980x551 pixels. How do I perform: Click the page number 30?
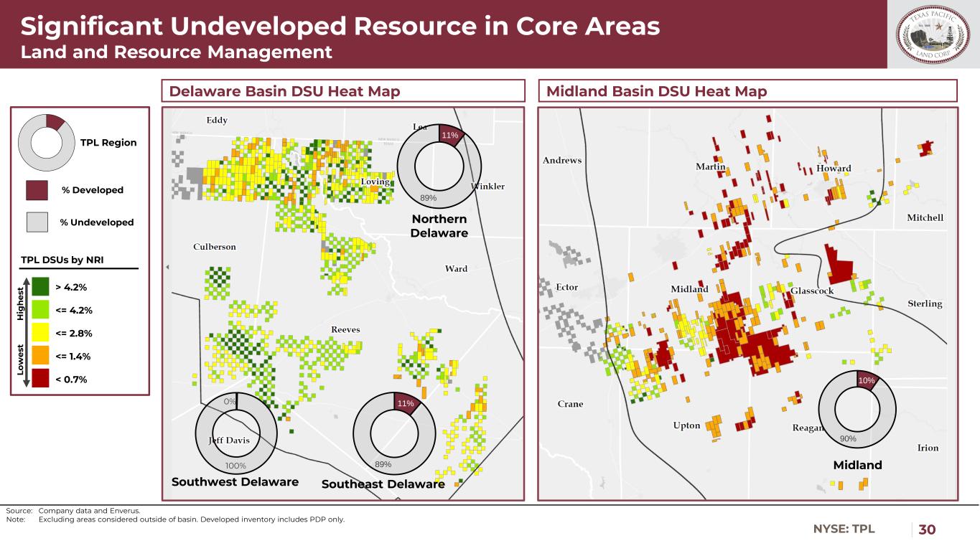click(928, 529)
